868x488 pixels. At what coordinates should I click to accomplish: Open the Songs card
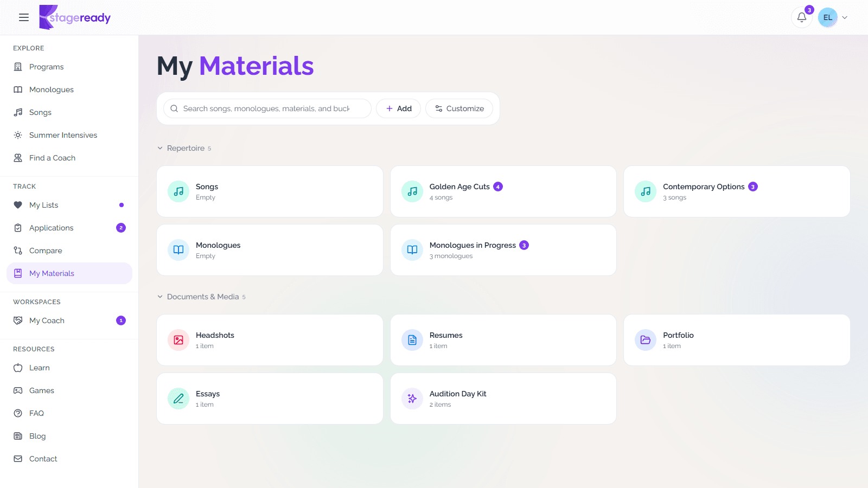point(270,191)
